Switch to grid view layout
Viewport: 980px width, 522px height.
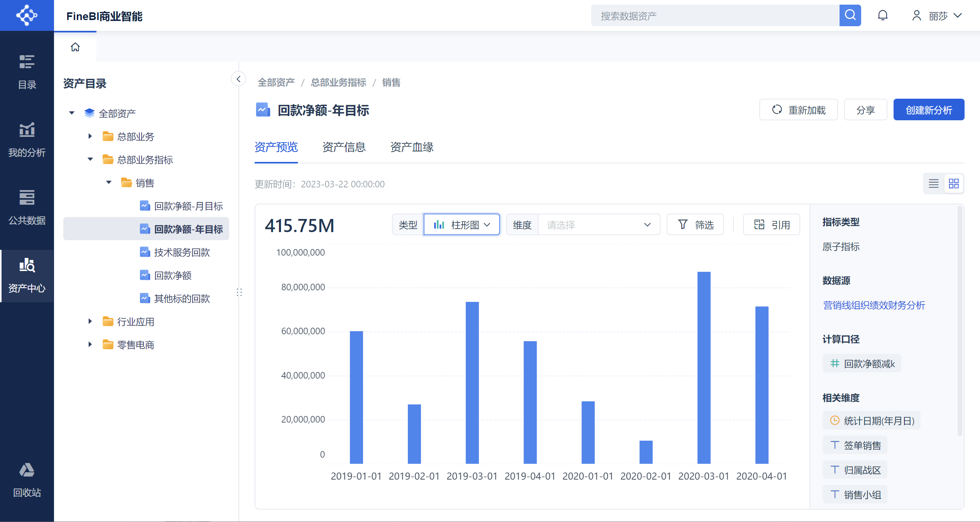954,184
